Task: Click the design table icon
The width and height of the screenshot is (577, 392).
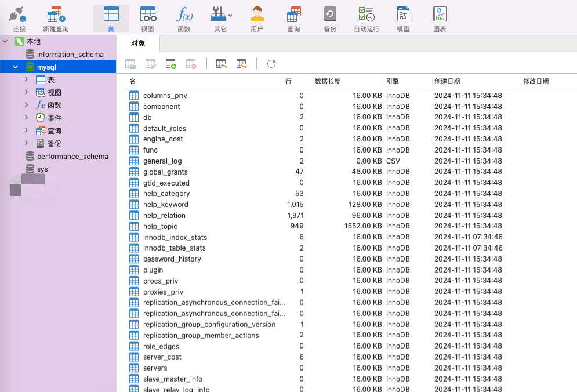Action: (x=151, y=64)
